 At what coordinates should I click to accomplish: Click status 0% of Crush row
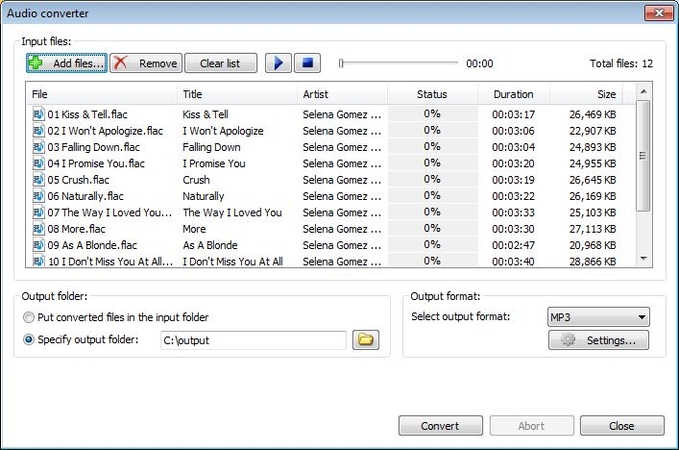[x=432, y=179]
